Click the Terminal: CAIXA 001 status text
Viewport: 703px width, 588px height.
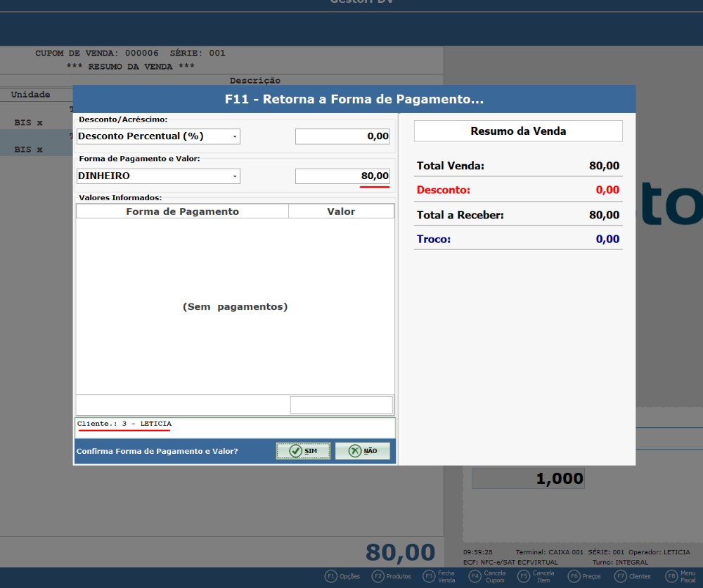coord(549,552)
